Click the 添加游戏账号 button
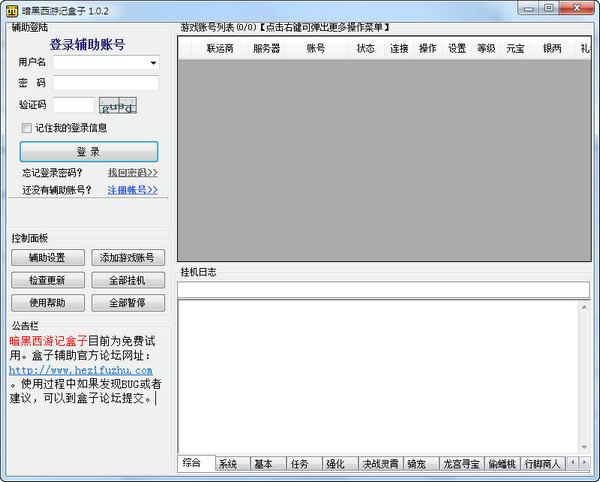Screen dimensions: 600x482 click(x=127, y=258)
